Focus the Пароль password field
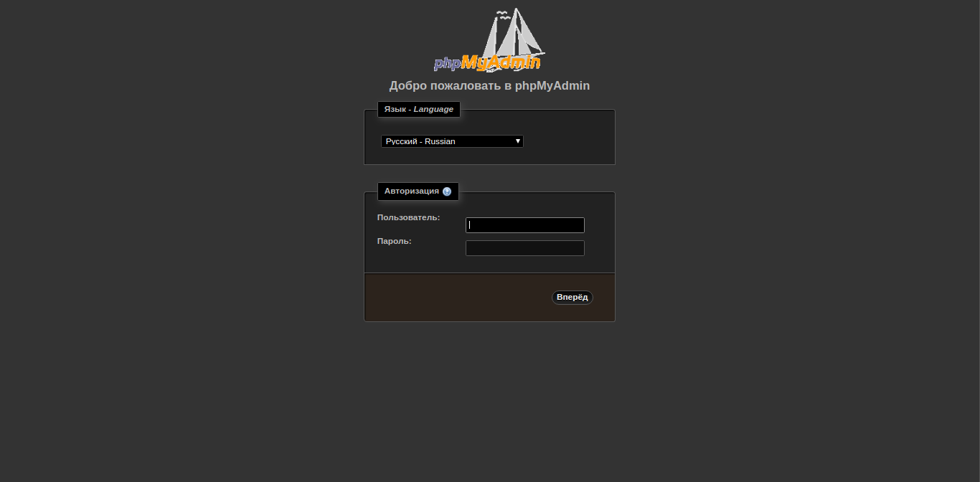This screenshot has height=482, width=980. click(525, 248)
